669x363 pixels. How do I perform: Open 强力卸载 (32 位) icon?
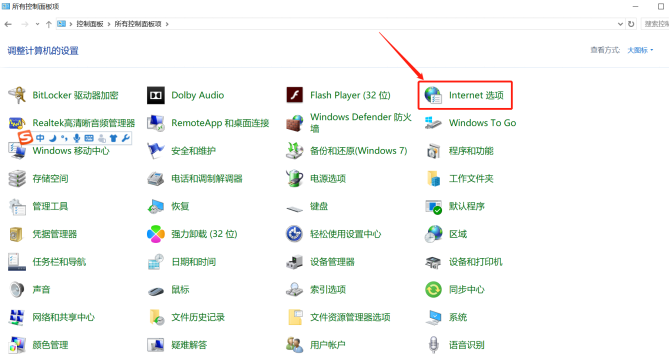pyautogui.click(x=156, y=234)
